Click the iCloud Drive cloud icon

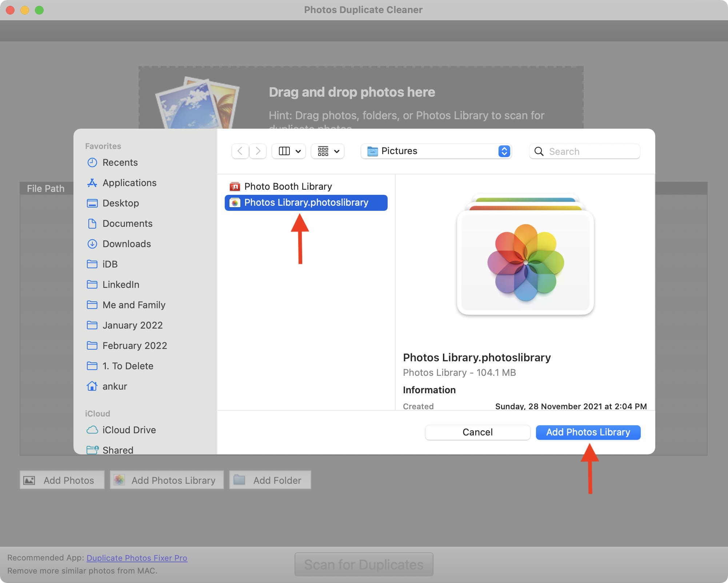click(x=92, y=430)
